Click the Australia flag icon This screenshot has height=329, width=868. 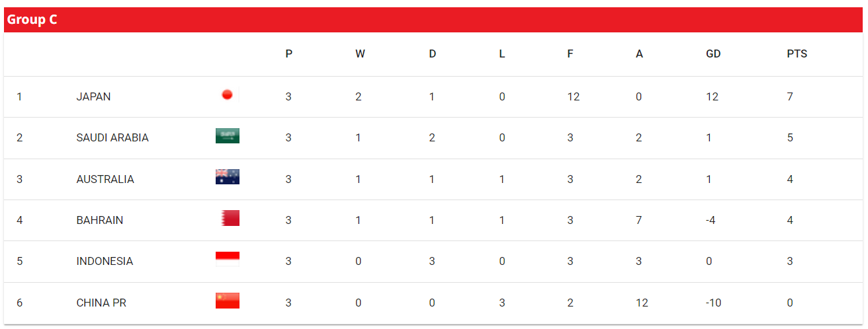228,177
